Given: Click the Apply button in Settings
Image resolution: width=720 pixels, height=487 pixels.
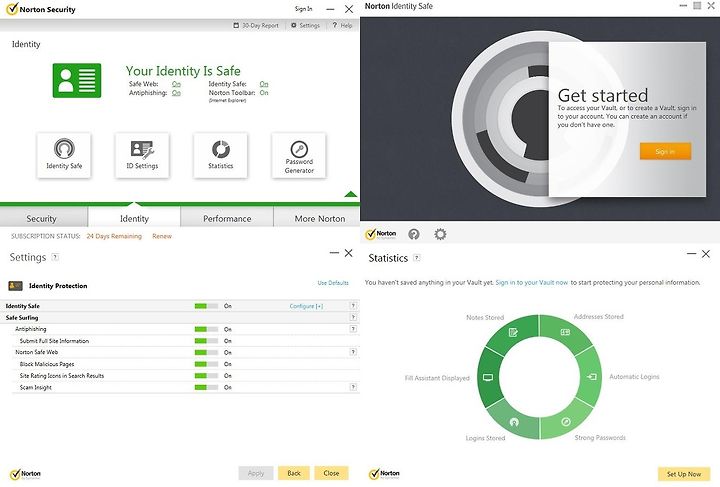Looking at the screenshot, I should pos(256,473).
